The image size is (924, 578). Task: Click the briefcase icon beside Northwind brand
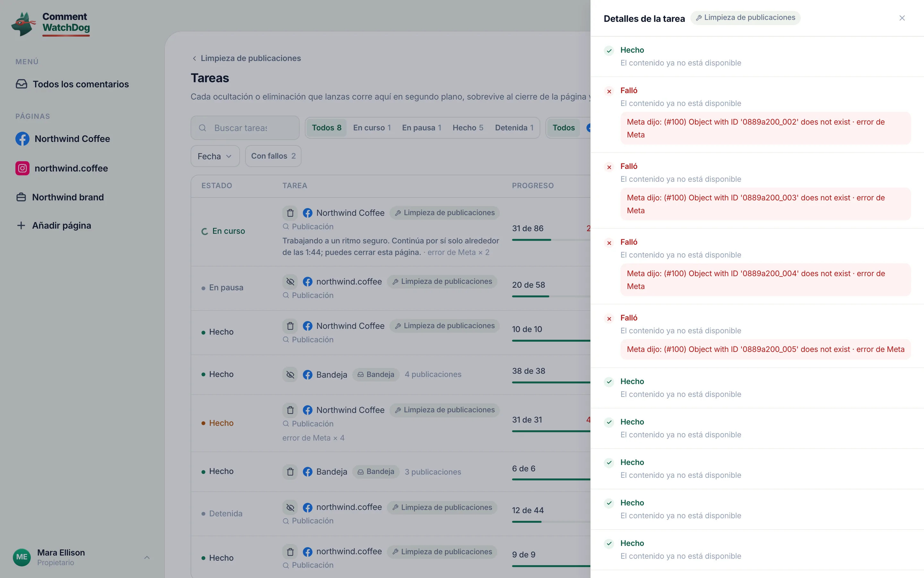(x=21, y=197)
